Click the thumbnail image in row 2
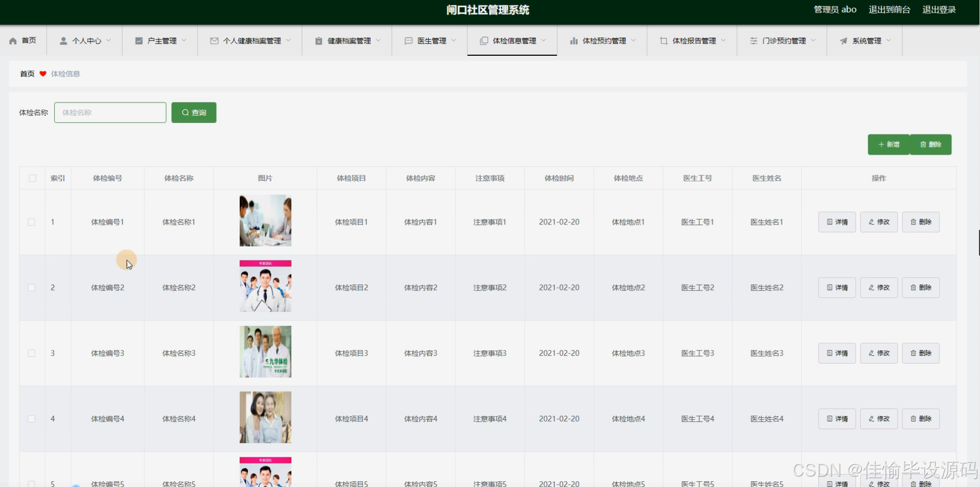980x487 pixels. pos(265,286)
